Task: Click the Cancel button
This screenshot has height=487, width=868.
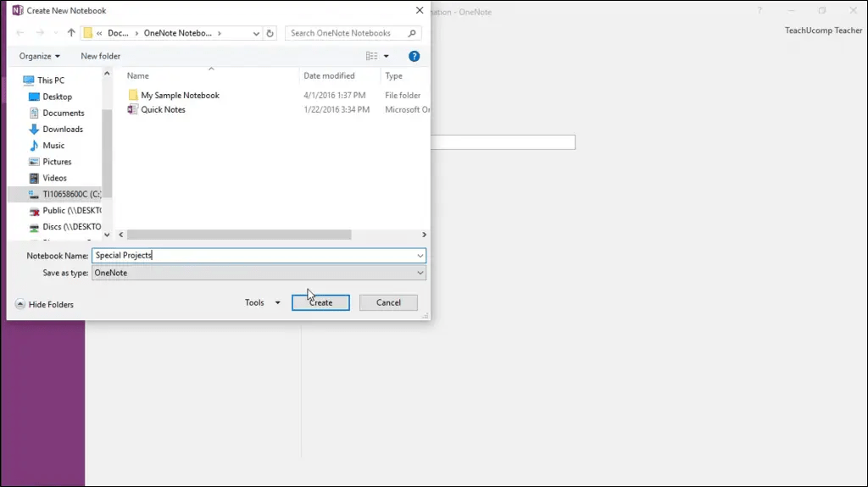Action: pos(388,302)
